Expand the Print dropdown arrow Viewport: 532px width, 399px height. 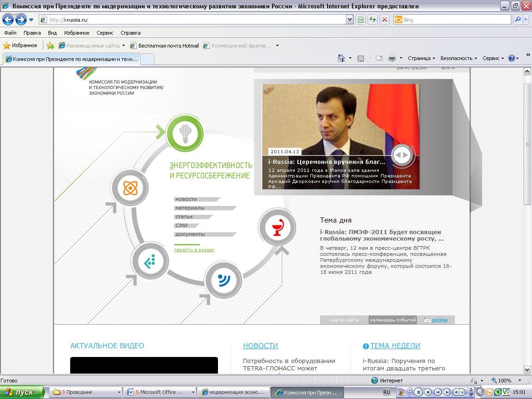click(x=401, y=58)
